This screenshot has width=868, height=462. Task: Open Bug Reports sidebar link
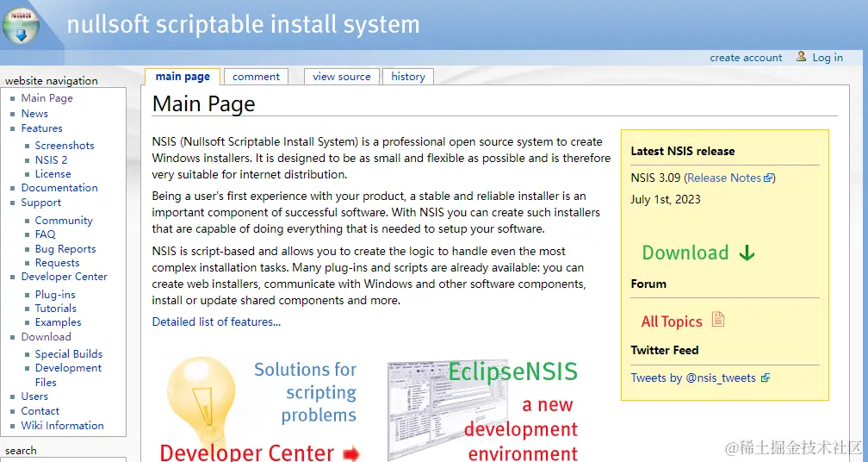[65, 249]
